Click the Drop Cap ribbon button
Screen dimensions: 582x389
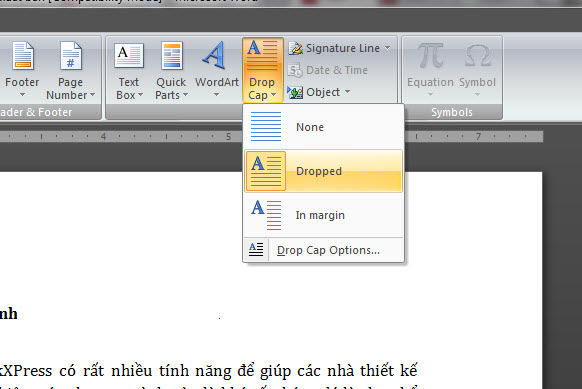[262, 70]
